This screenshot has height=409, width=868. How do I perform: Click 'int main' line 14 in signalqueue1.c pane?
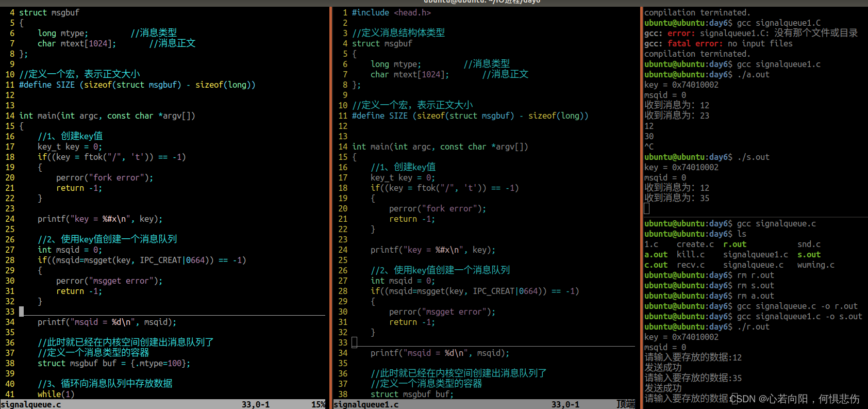[440, 146]
